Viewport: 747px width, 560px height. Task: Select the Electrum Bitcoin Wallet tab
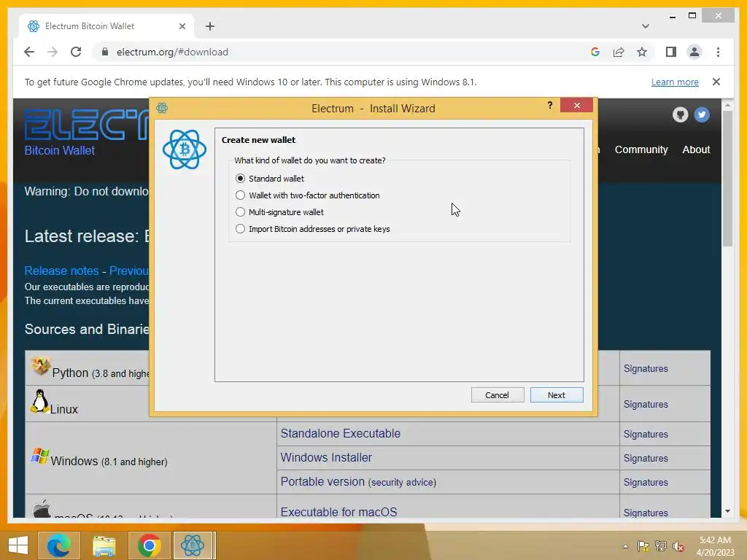(x=107, y=26)
